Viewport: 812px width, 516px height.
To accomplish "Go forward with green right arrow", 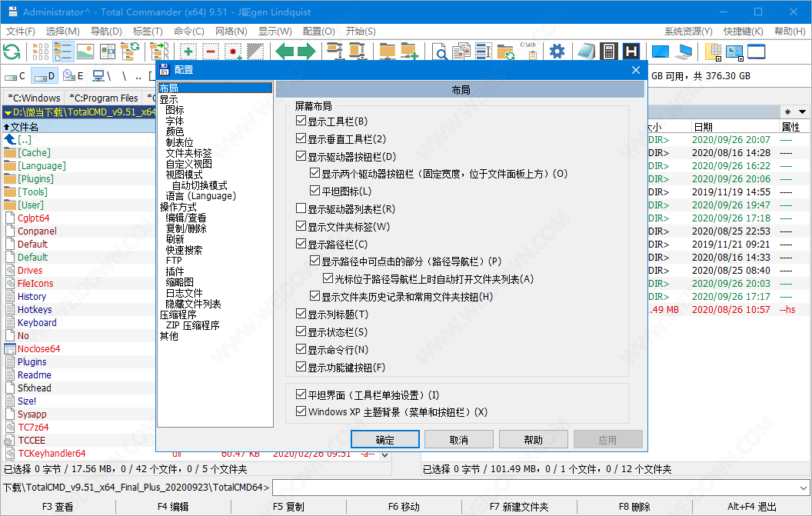I will coord(307,52).
